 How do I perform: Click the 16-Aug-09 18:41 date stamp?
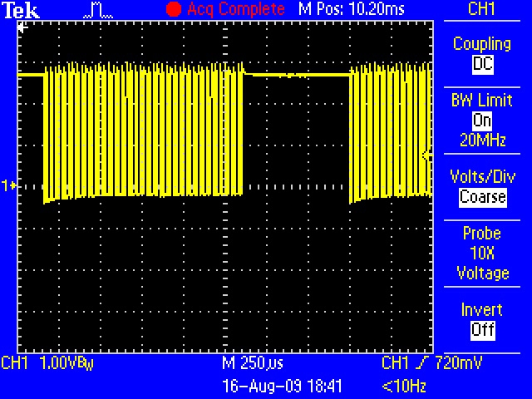pyautogui.click(x=282, y=387)
